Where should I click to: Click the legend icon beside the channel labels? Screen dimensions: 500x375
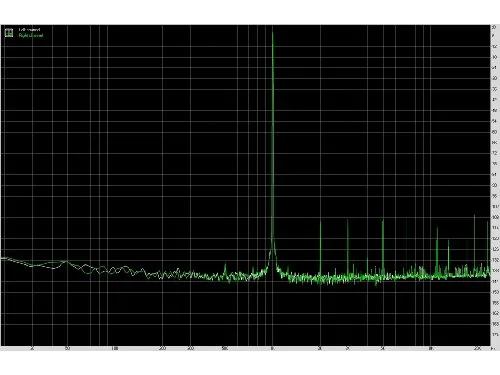[9, 32]
